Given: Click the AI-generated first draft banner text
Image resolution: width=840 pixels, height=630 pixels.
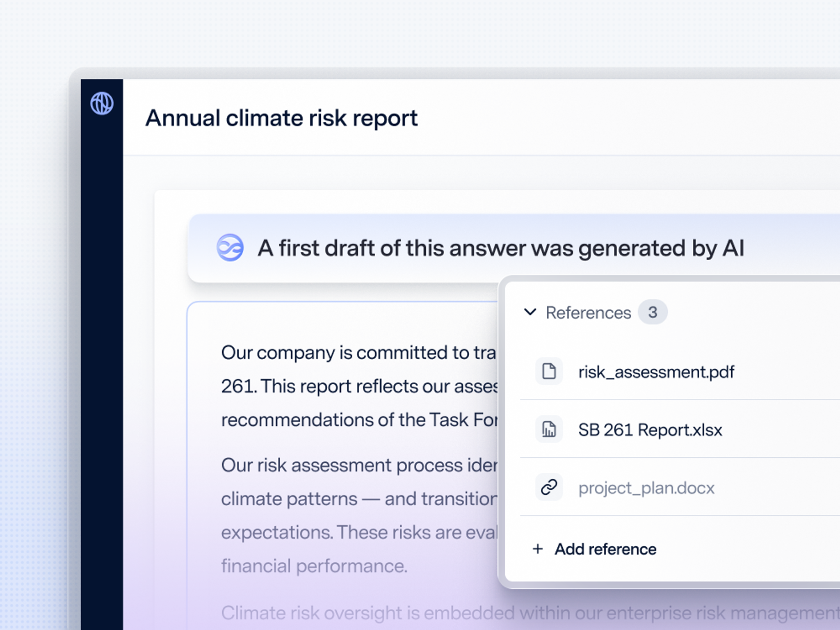Looking at the screenshot, I should (500, 248).
